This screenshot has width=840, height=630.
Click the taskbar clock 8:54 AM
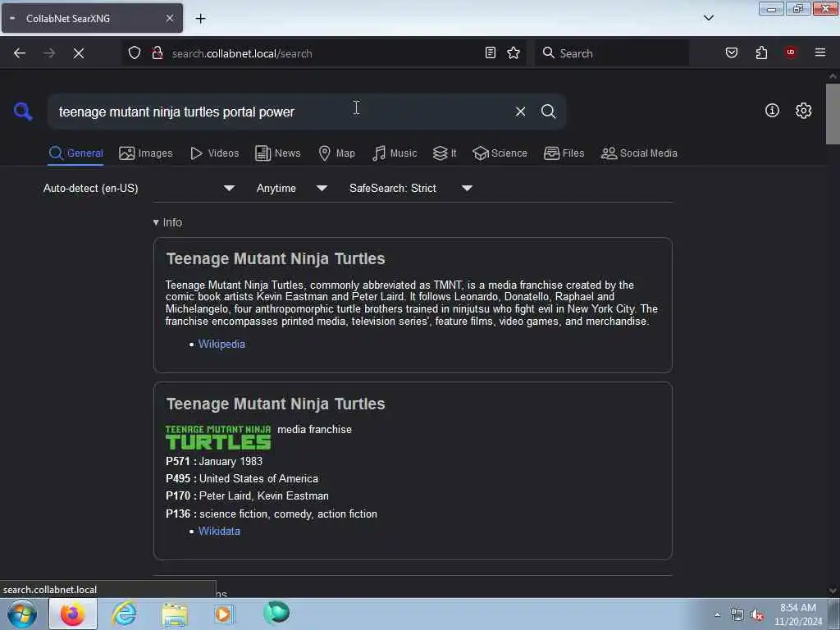coord(797,614)
